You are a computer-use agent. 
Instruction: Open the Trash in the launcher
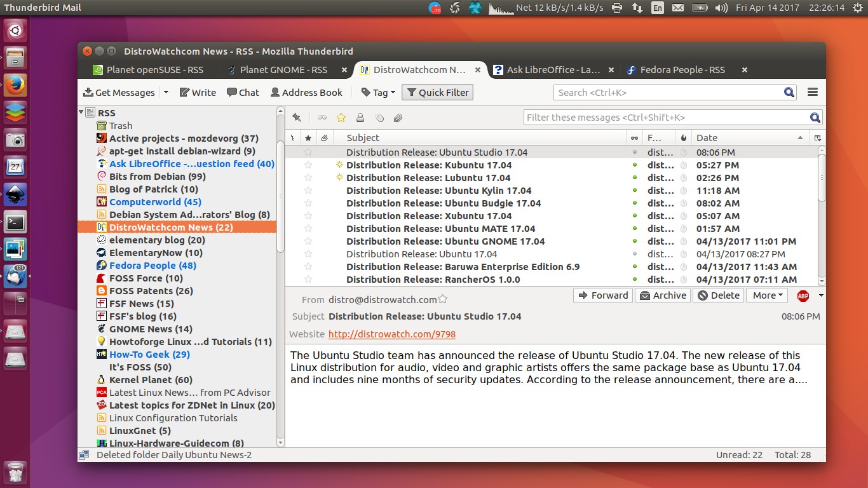15,472
